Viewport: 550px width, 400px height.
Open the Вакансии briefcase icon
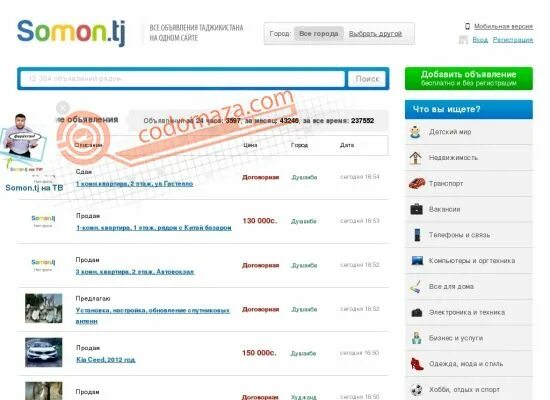(x=417, y=209)
